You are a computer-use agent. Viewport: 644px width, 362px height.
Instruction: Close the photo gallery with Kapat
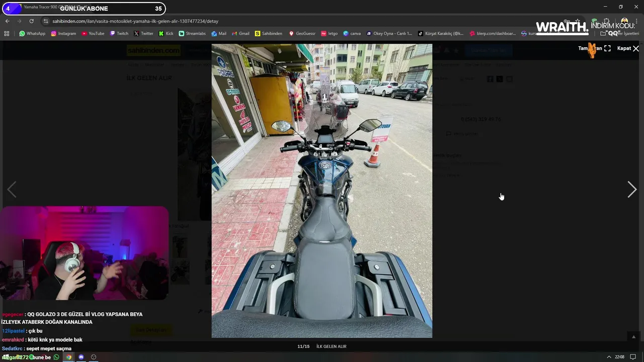[628, 48]
